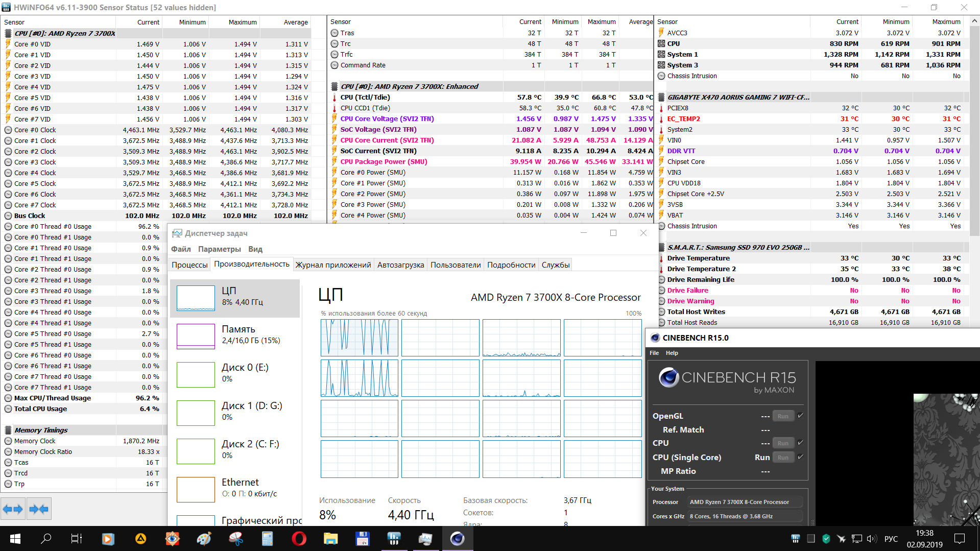980x551 pixels.
Task: Click the expand-columns arrows button in HWiNFO
Action: coord(13,509)
